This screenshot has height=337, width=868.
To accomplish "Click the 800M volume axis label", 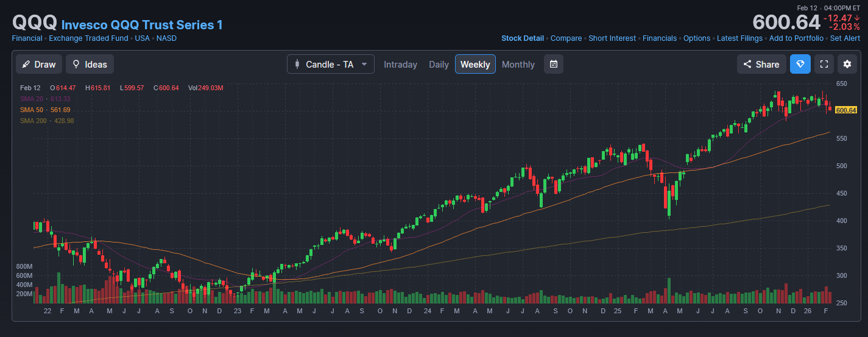I will pyautogui.click(x=24, y=266).
